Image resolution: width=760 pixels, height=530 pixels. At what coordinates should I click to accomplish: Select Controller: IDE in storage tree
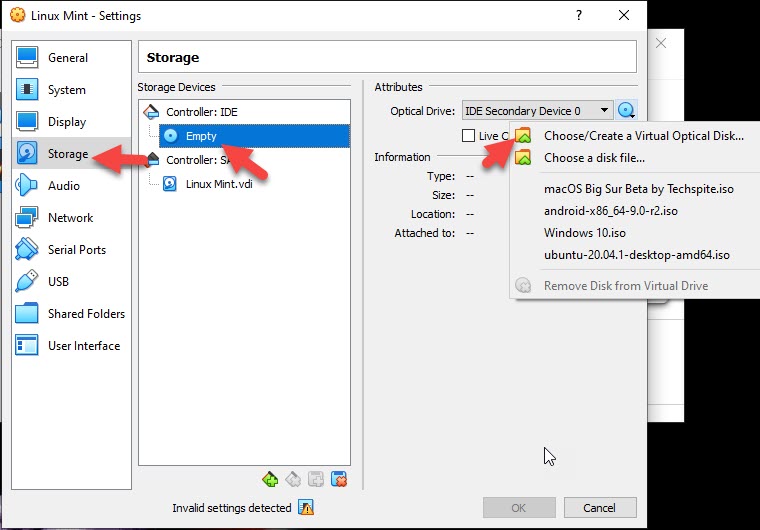(x=201, y=111)
